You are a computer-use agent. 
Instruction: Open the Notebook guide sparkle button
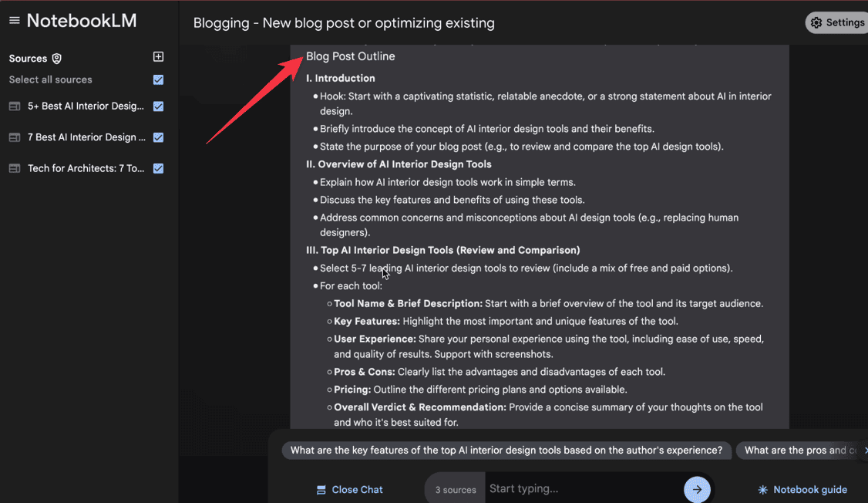tap(802, 490)
